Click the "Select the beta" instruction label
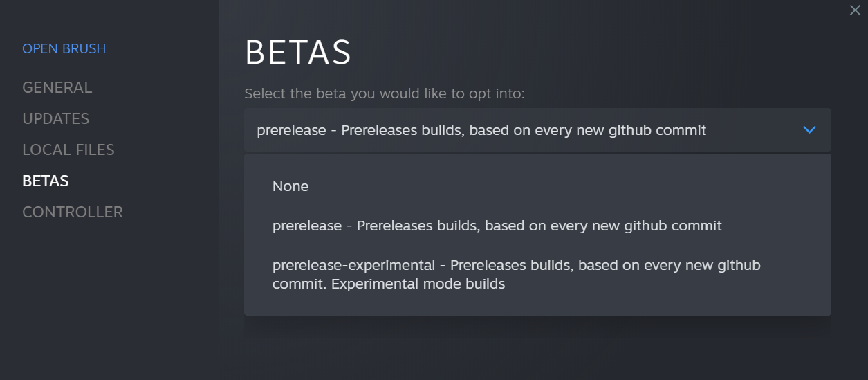 pos(384,93)
